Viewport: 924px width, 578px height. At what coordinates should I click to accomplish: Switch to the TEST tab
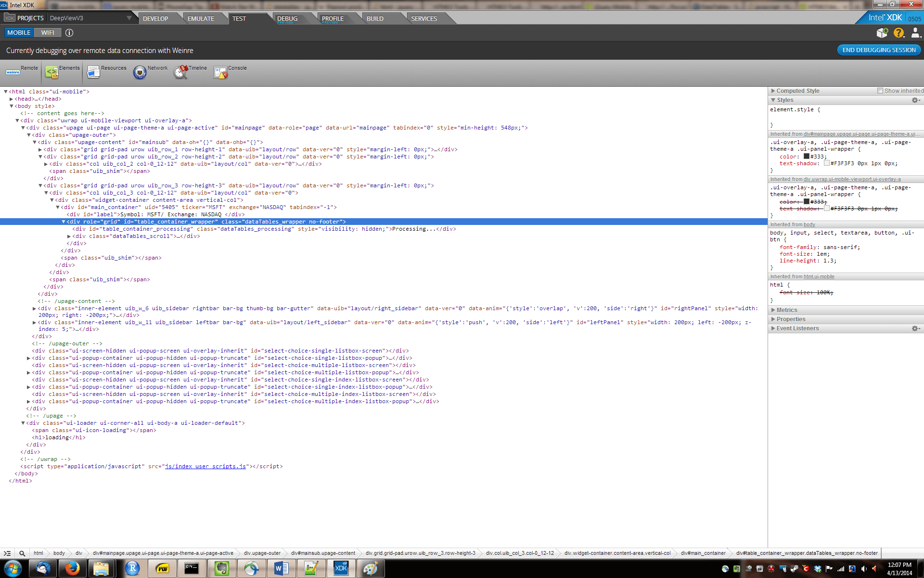pos(239,18)
